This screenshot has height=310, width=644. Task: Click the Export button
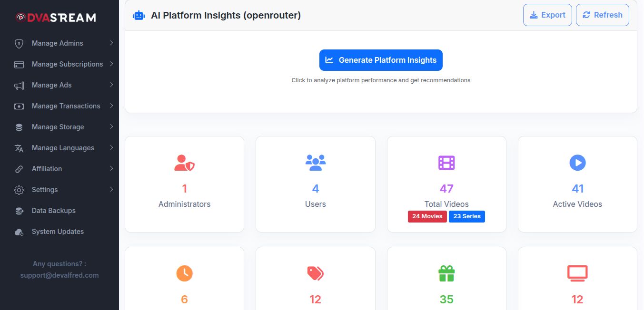[547, 15]
